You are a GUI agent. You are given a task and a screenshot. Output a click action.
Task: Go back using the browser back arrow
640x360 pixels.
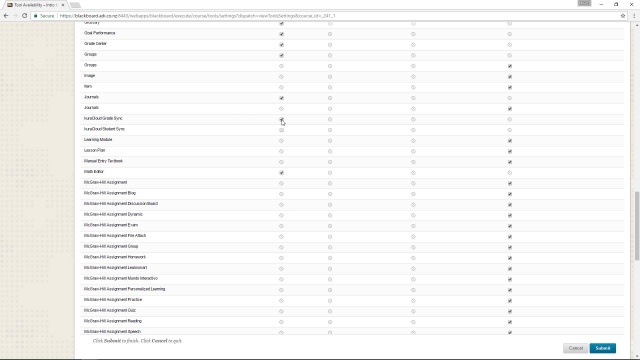(6, 16)
